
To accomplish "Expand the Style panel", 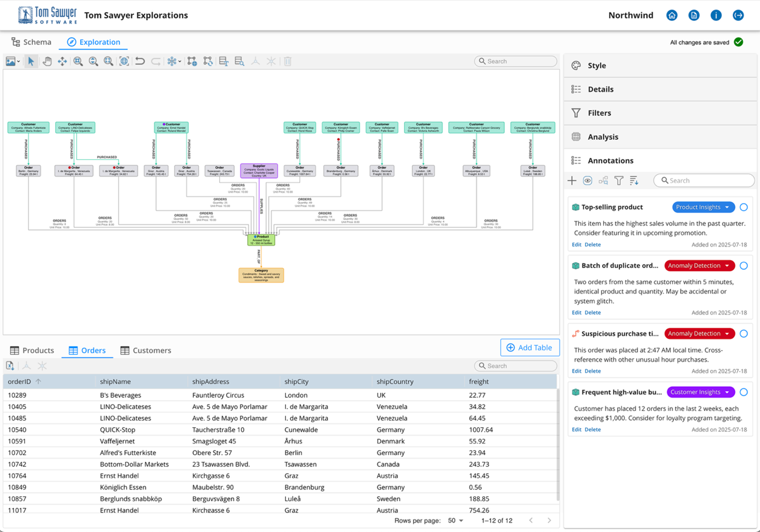I will (660, 65).
